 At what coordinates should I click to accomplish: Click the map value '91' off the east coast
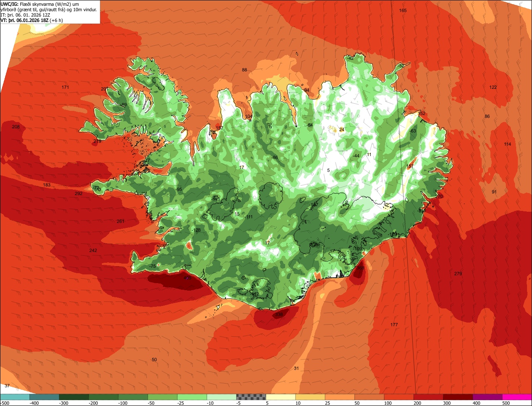coord(494,192)
